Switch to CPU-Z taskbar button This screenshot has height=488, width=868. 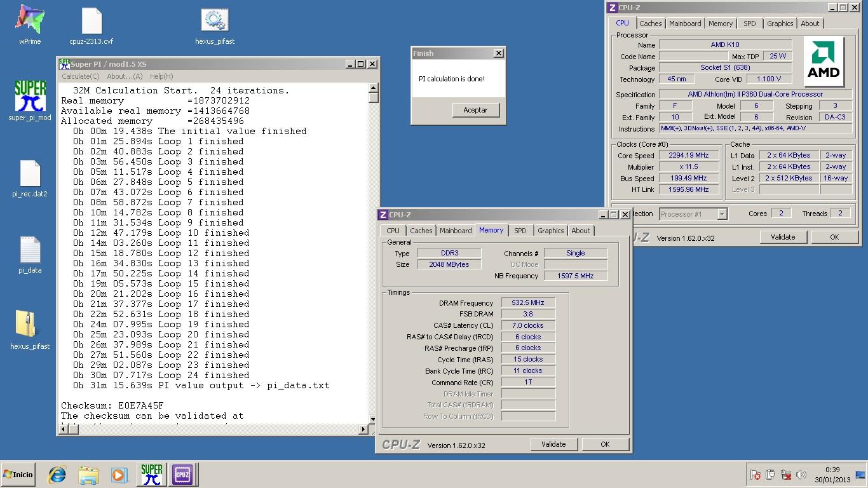point(182,475)
